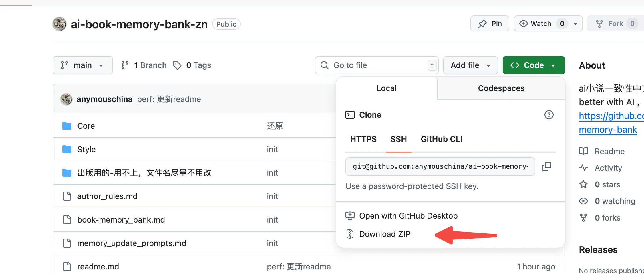Click the terminal icon beside Clone
This screenshot has height=274, width=644.
(350, 115)
